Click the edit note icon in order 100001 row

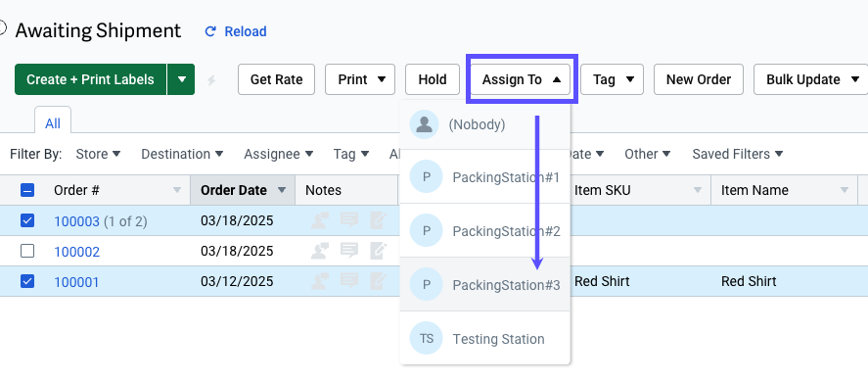pyautogui.click(x=379, y=281)
